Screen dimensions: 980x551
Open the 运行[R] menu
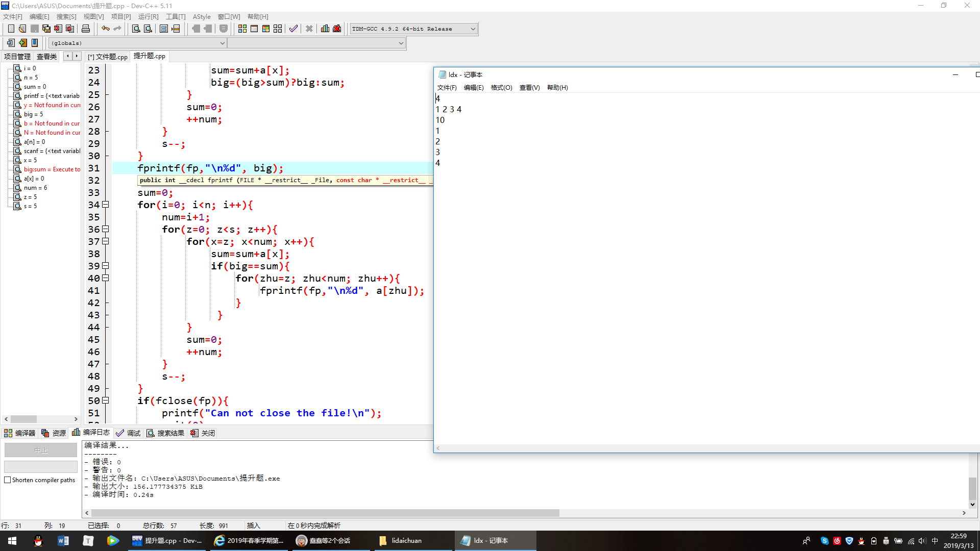149,16
